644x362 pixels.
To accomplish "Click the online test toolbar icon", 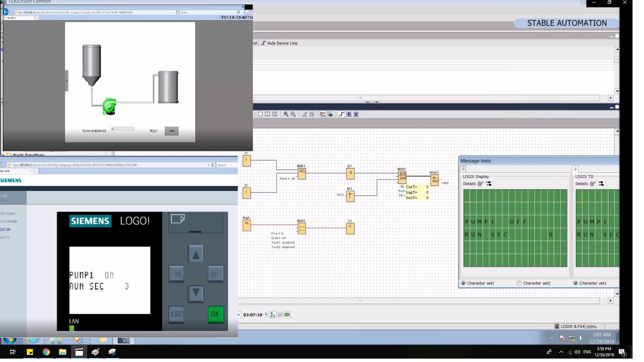I will [330, 114].
